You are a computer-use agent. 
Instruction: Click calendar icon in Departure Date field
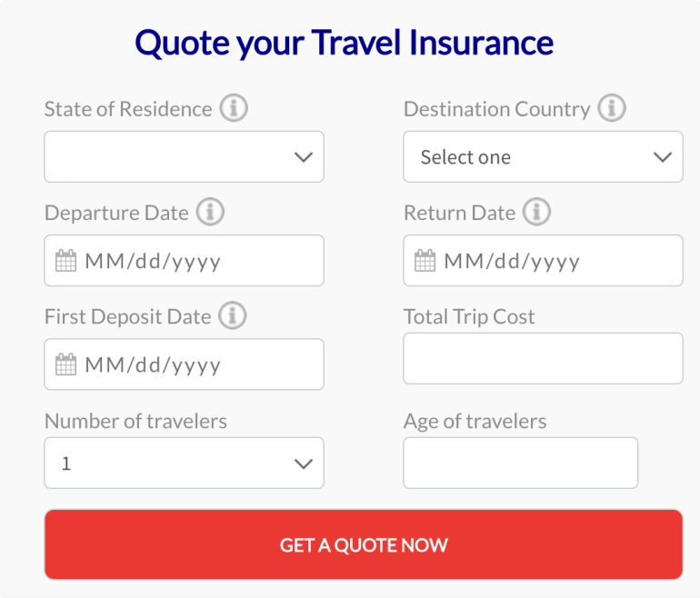[x=66, y=262]
